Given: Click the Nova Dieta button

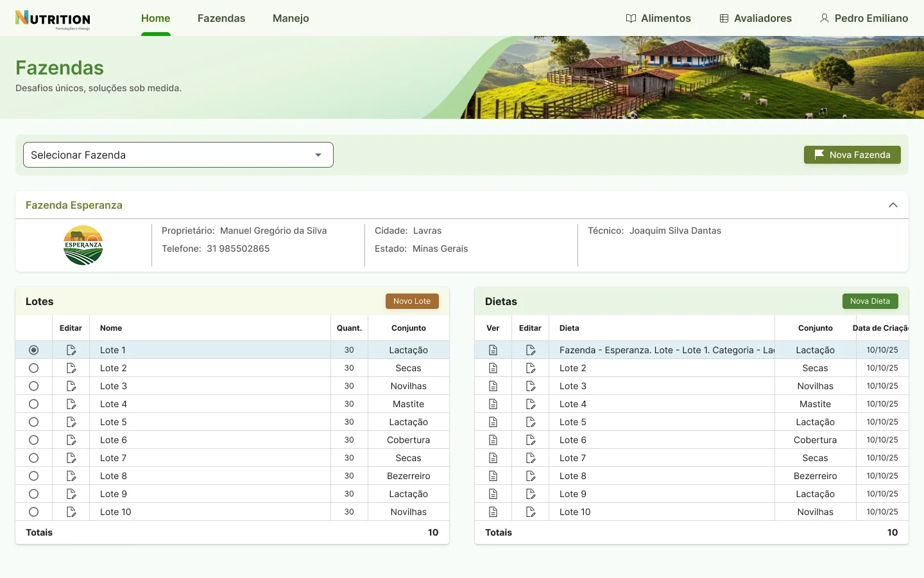Looking at the screenshot, I should tap(870, 301).
